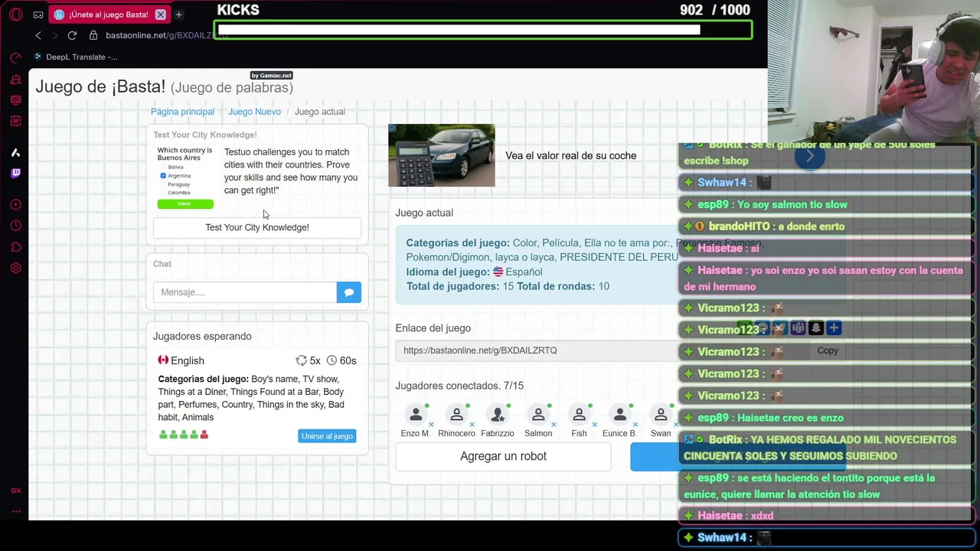Open the sidebar three-dots menu

tap(15, 511)
